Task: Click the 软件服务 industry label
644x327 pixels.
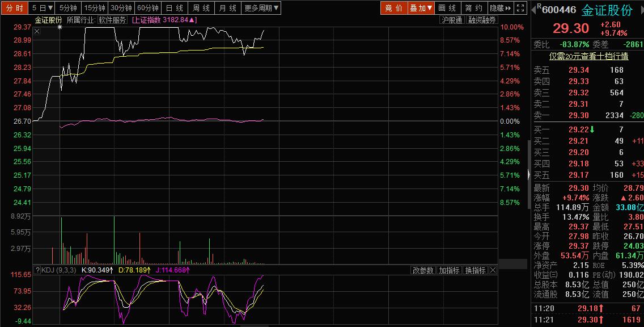Action: coord(113,20)
